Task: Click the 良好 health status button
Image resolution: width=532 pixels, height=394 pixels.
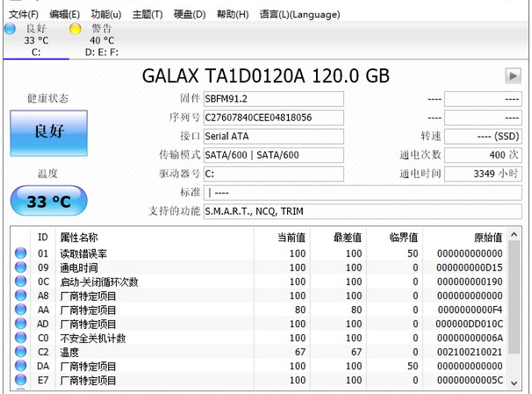Action: (49, 133)
